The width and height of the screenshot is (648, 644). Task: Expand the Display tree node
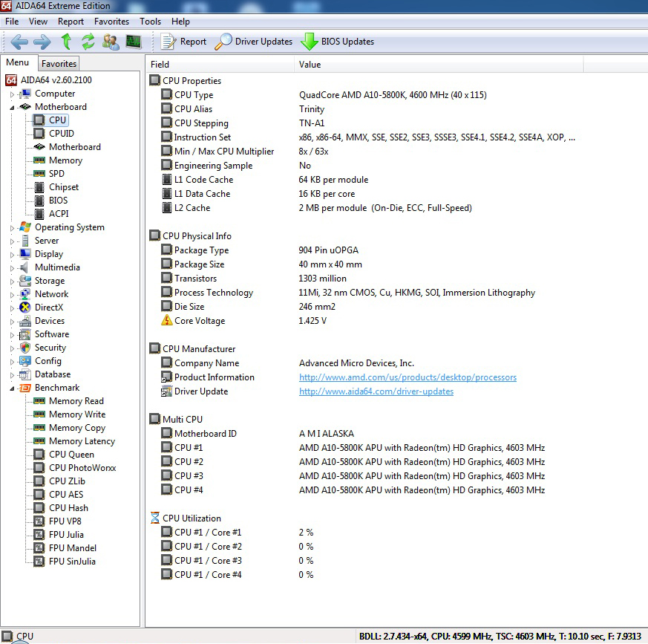tap(12, 255)
